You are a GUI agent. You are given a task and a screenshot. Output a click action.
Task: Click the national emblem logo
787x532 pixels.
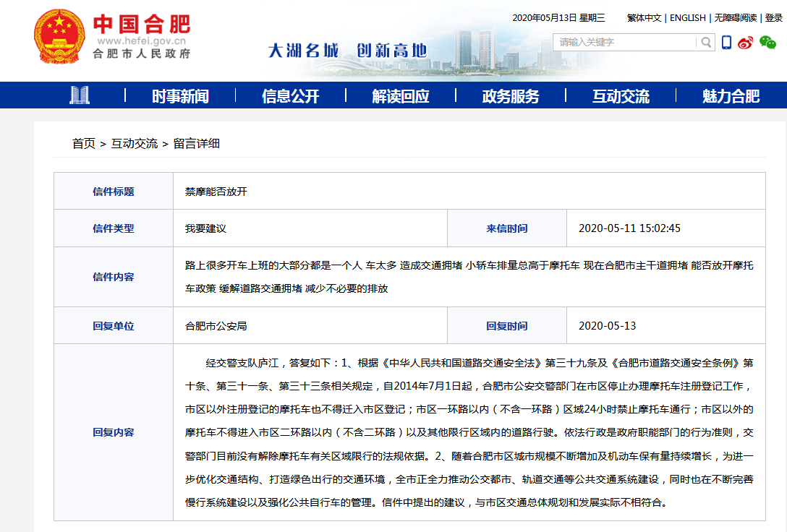pyautogui.click(x=59, y=37)
